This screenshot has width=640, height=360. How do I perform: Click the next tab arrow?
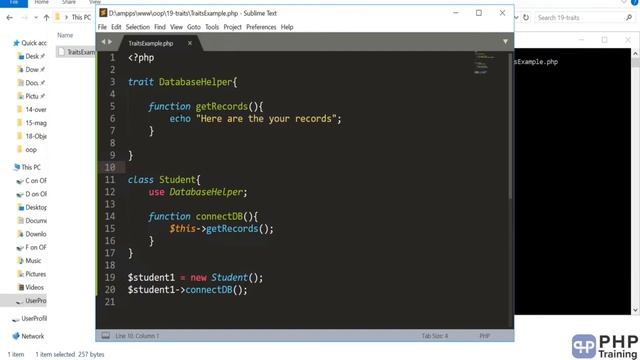[x=110, y=42]
